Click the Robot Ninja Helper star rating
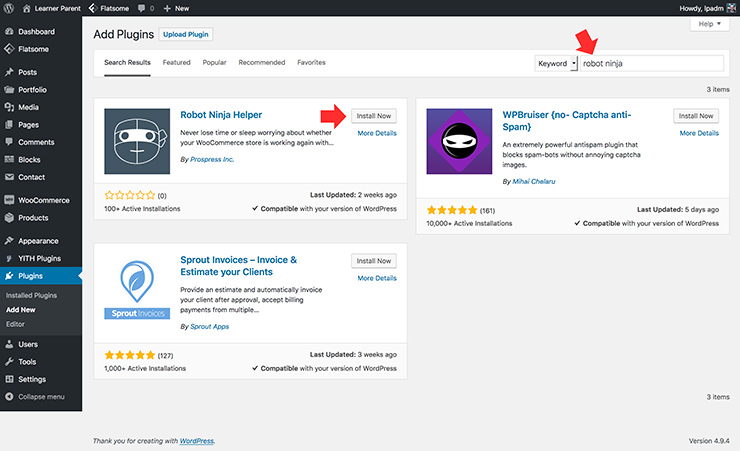This screenshot has height=451, width=740. (x=130, y=195)
